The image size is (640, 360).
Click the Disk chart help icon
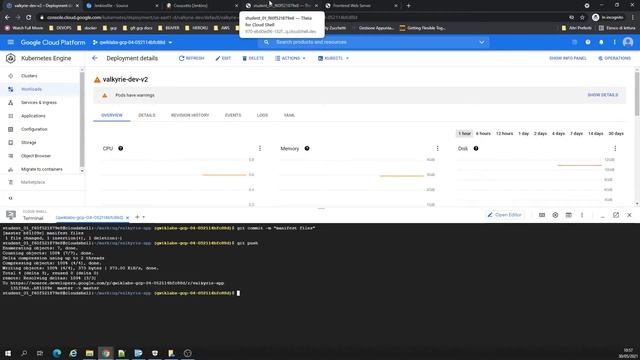tap(476, 149)
